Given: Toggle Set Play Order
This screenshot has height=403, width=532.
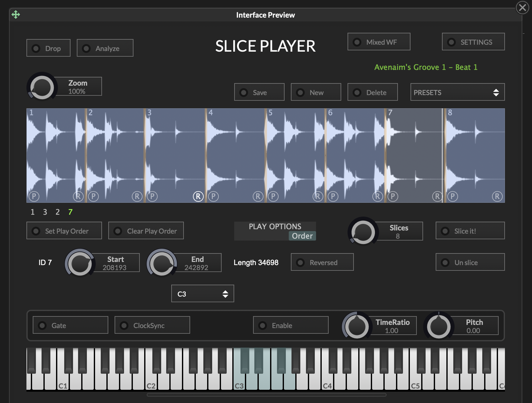Looking at the screenshot, I should (x=64, y=230).
